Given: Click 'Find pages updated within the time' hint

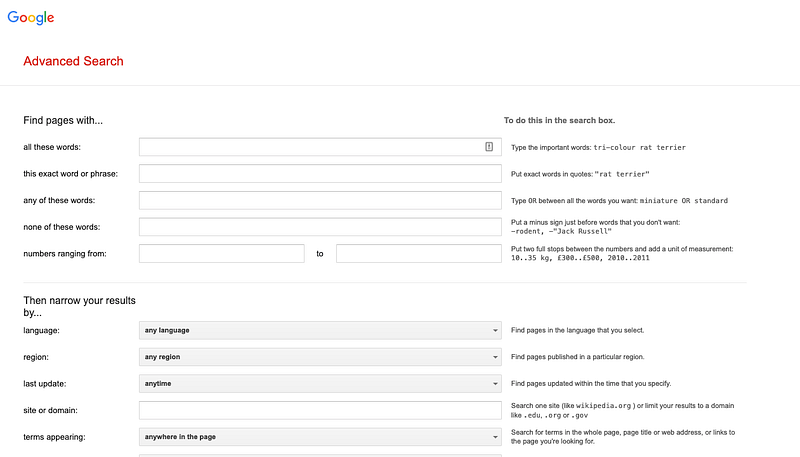Looking at the screenshot, I should point(591,384).
